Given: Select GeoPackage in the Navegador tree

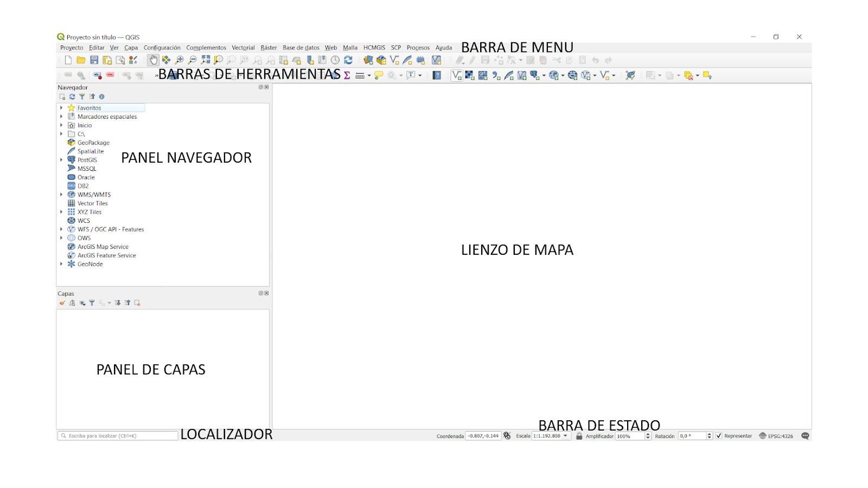Looking at the screenshot, I should [93, 143].
